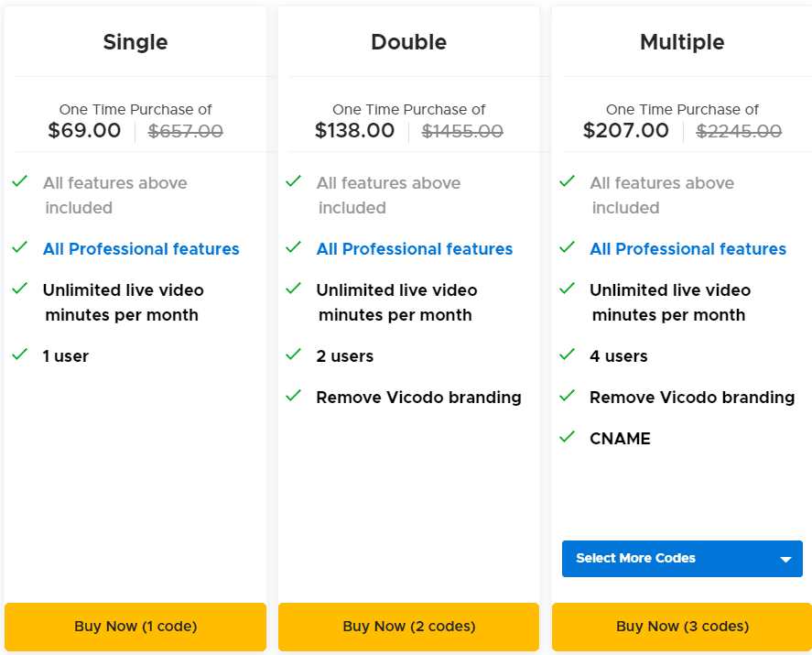812x655 pixels.
Task: Click the checkmark beside "2 users" in Double plan
Action: click(293, 356)
